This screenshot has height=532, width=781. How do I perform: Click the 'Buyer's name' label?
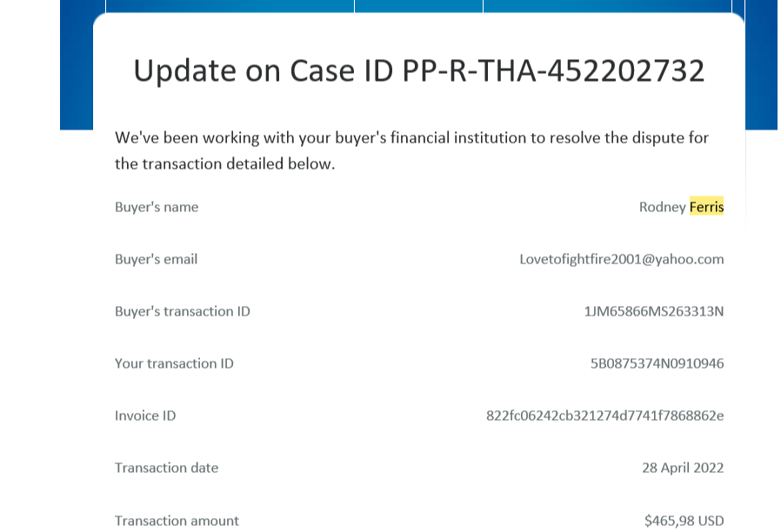point(157,207)
